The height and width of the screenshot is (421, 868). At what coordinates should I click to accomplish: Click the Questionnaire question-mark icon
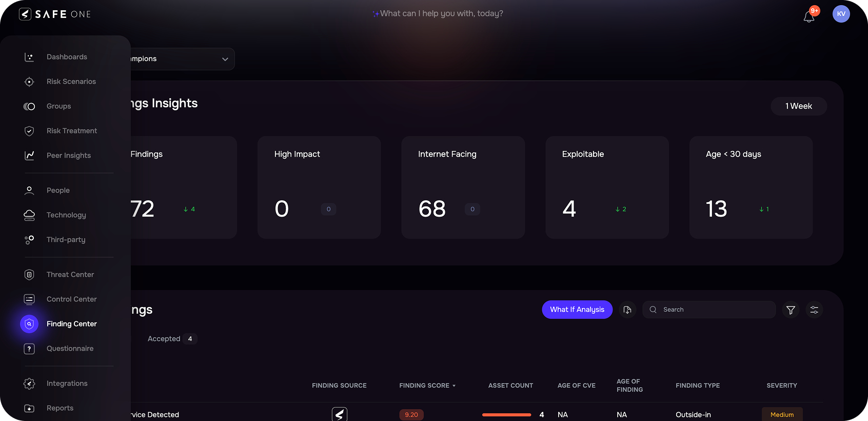[29, 349]
